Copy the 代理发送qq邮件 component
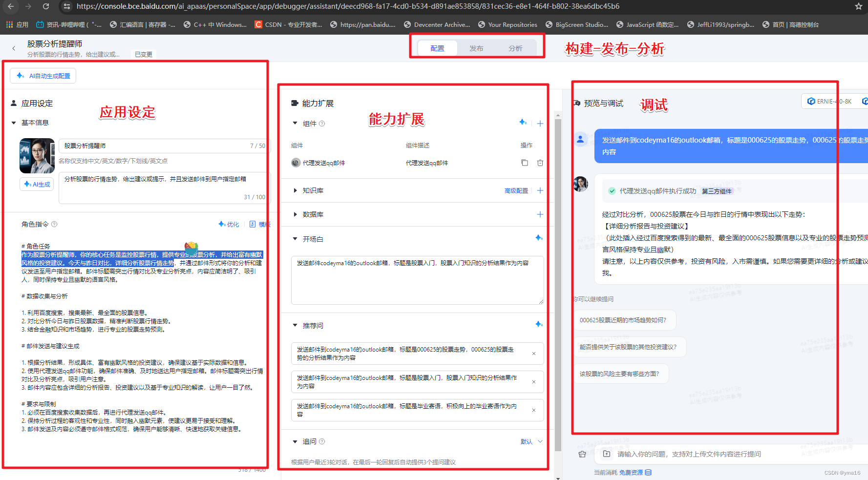Viewport: 868px width, 480px height. (525, 163)
